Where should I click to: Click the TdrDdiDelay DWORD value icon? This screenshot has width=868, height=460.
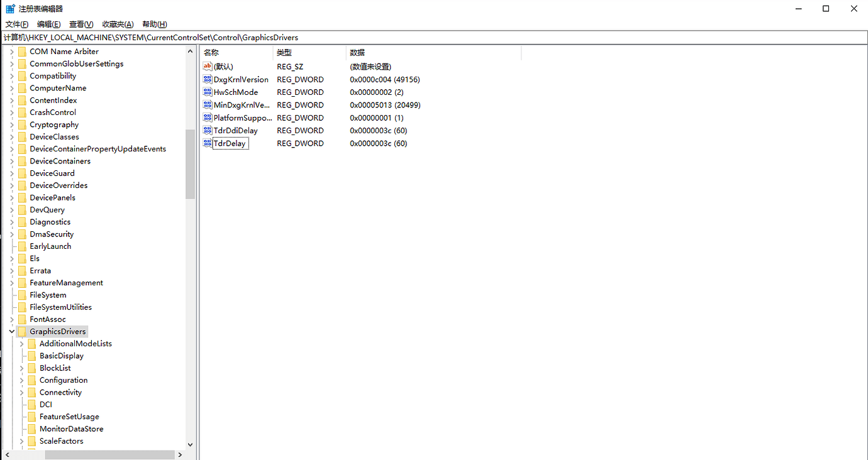coord(208,131)
